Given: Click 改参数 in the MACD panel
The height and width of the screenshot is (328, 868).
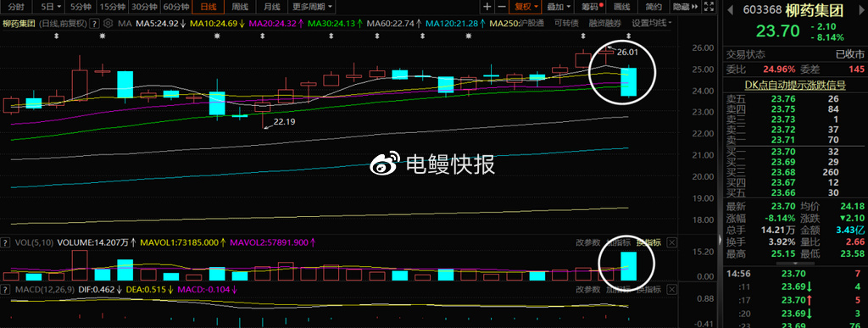Looking at the screenshot, I should 588,289.
